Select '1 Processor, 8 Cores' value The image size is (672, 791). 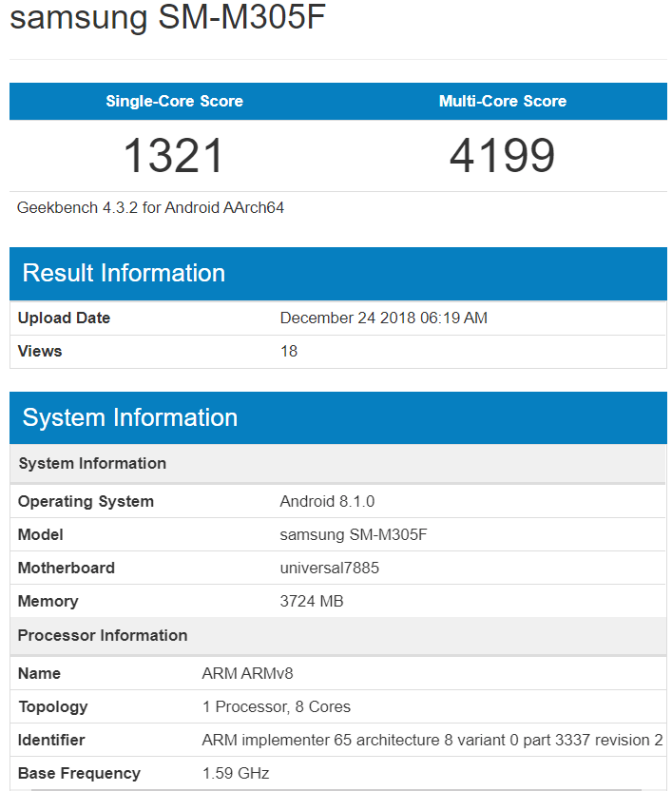tap(276, 706)
